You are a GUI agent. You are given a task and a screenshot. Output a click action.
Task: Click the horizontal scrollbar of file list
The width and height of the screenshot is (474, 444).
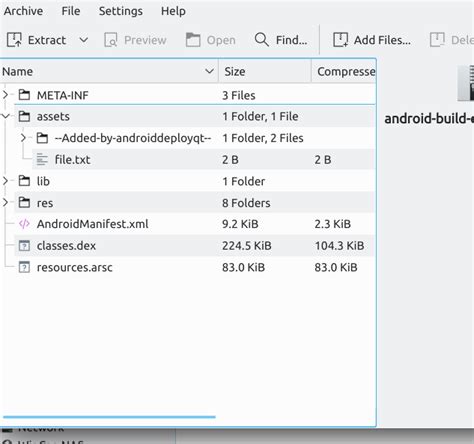click(109, 417)
